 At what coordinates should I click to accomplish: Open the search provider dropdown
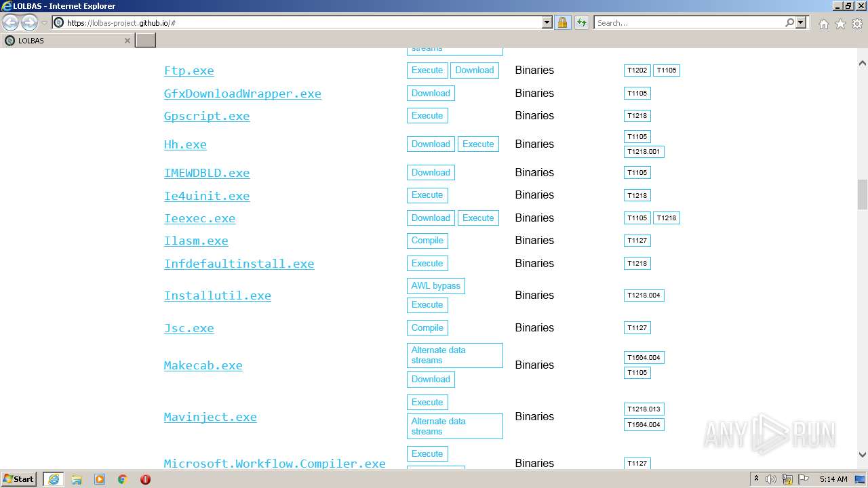(801, 22)
